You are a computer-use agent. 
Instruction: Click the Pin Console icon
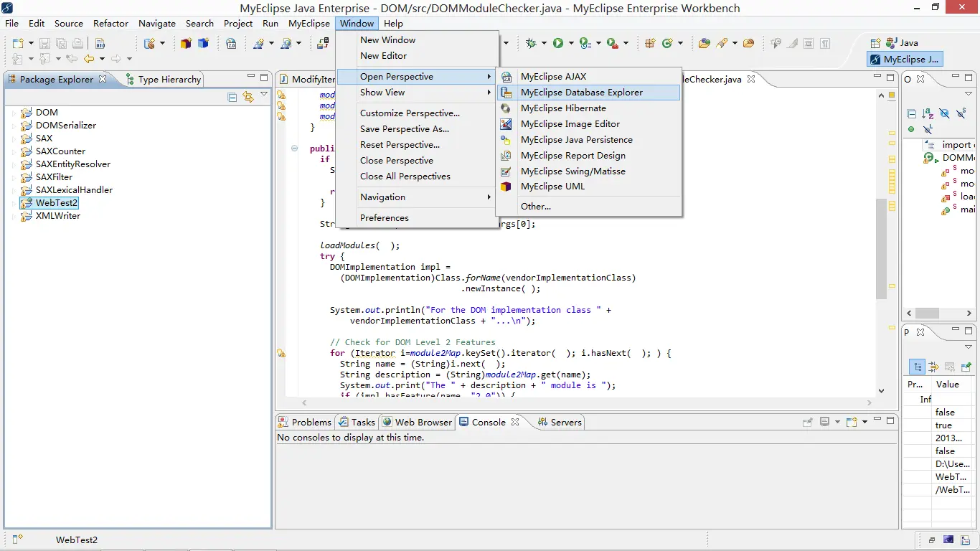pyautogui.click(x=808, y=422)
